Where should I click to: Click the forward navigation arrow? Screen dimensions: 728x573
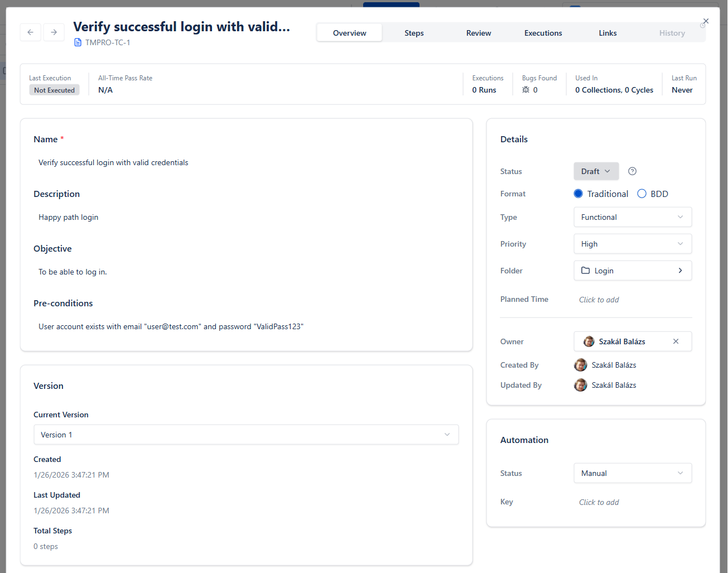point(54,32)
